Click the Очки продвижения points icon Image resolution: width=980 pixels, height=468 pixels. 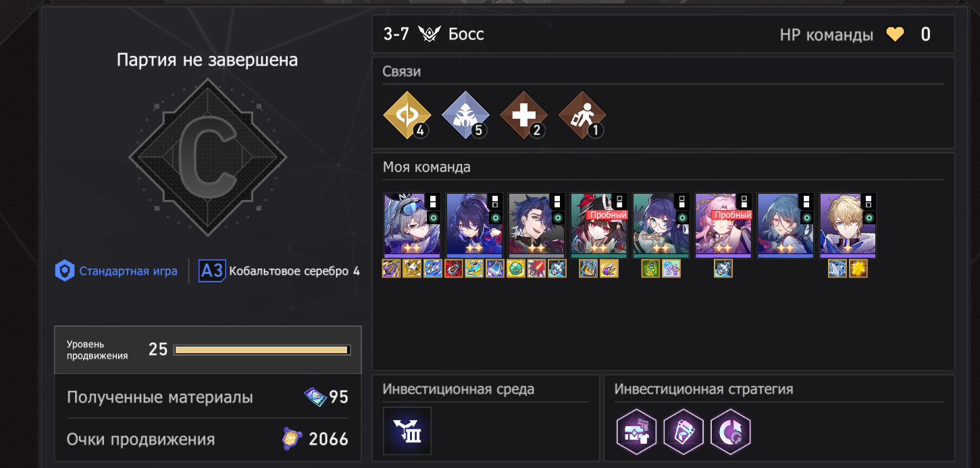(292, 440)
